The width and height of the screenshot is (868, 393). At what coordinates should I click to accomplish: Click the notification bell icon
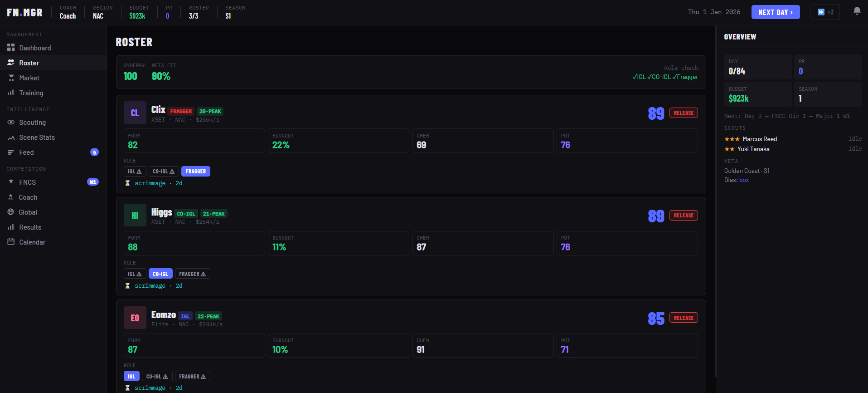pyautogui.click(x=857, y=11)
